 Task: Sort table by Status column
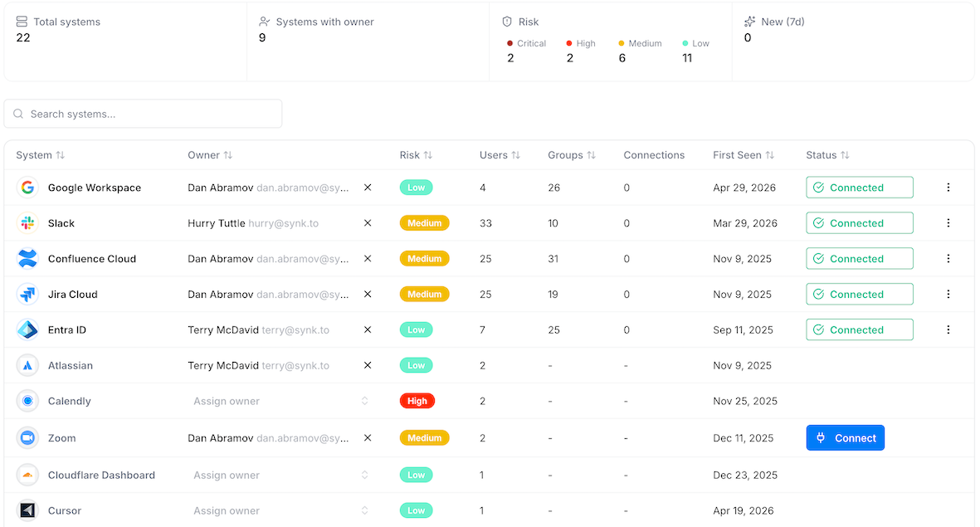[826, 155]
